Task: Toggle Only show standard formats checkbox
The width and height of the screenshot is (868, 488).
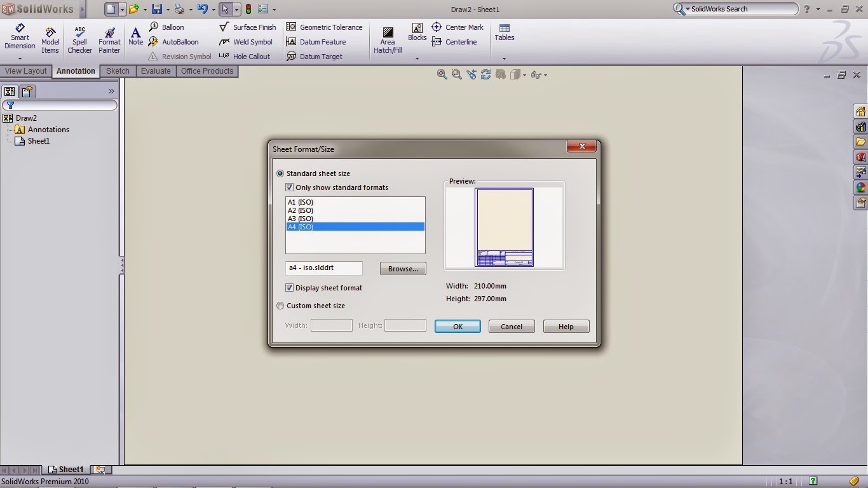Action: click(289, 187)
